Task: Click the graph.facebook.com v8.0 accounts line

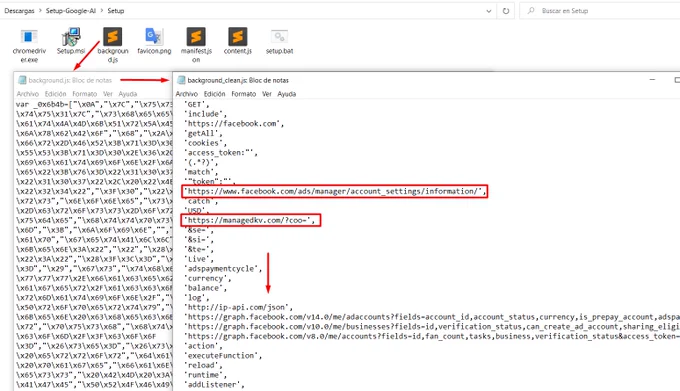Action: coord(432,336)
